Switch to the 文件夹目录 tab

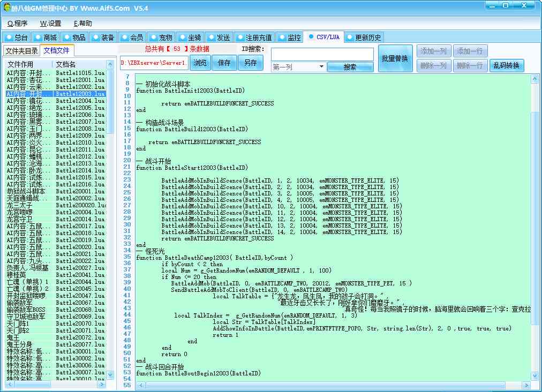tap(21, 51)
